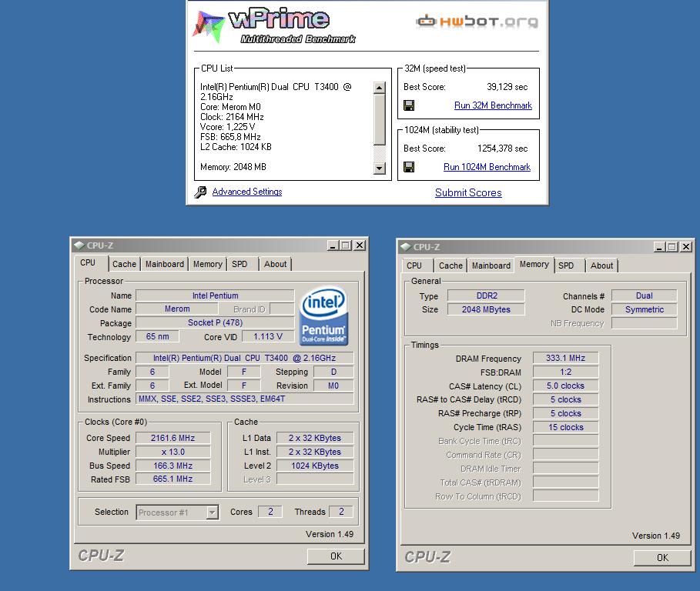700x591 pixels.
Task: Click the Intel Pentium Dual-Core Inside badge
Action: [x=323, y=316]
